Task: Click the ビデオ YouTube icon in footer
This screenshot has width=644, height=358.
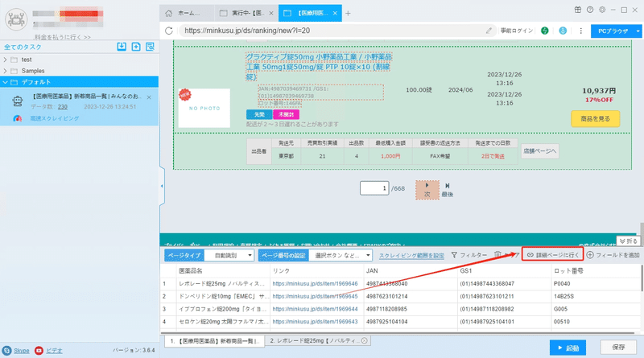Action: point(39,351)
